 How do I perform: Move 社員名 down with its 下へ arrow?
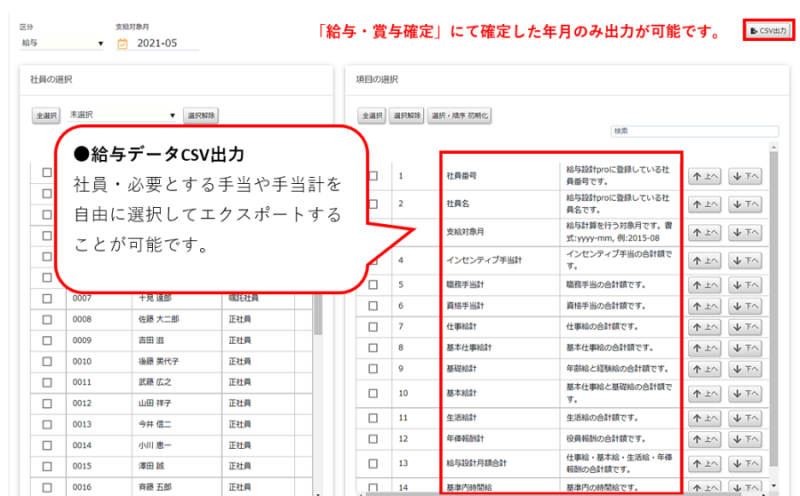[x=744, y=203]
